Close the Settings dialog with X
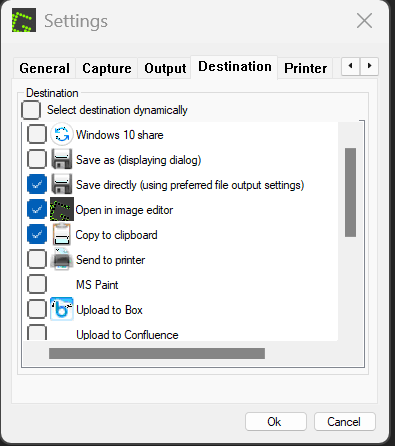Screen dimensions: 395x446 tap(364, 21)
